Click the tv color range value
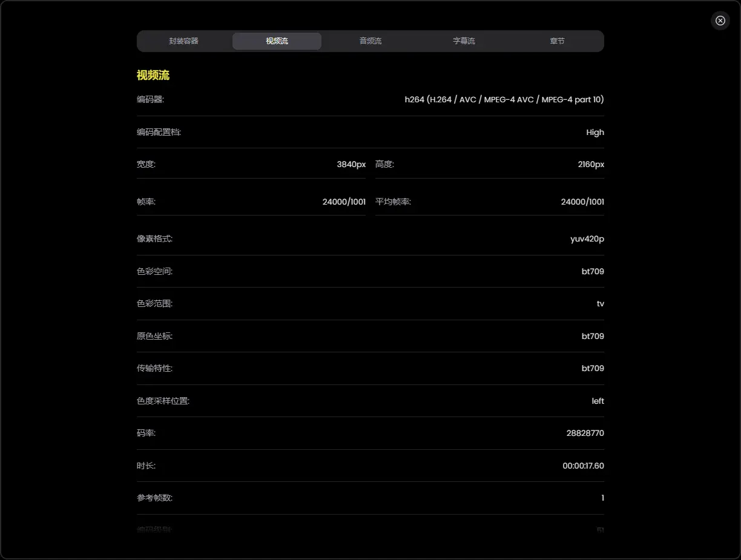Screen dimensions: 741x560 (600, 303)
